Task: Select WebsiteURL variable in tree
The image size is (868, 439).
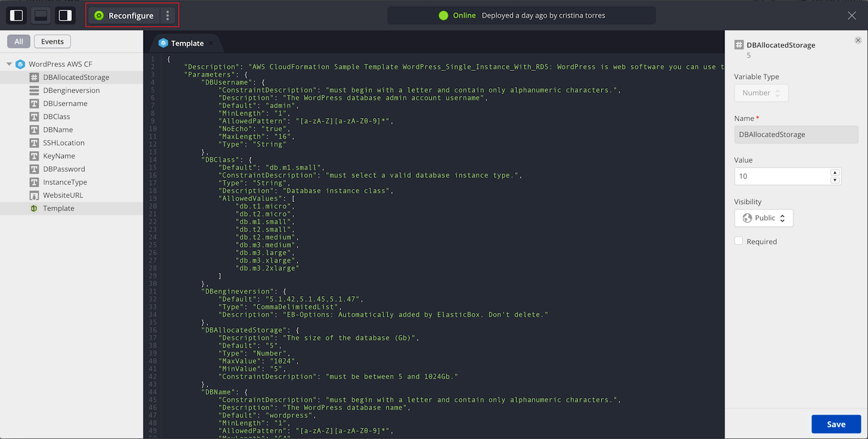Action: click(72, 195)
